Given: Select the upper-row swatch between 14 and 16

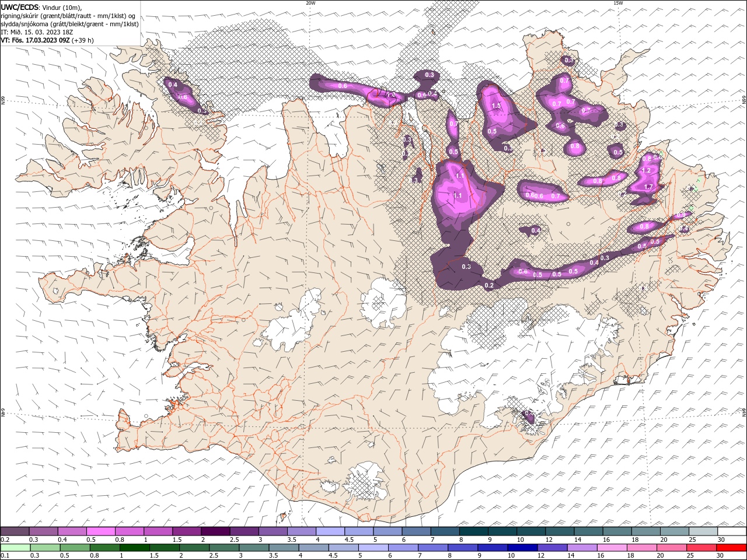Looking at the screenshot, I should point(588,531).
